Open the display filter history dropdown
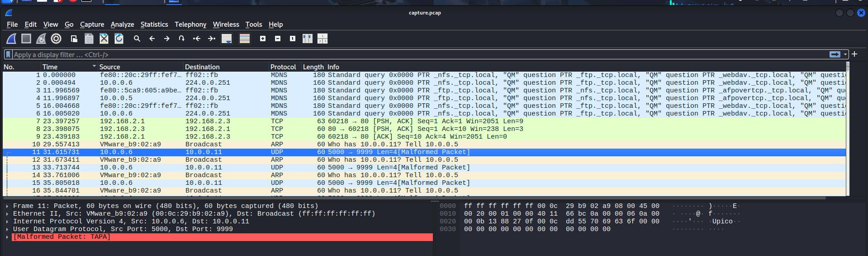868x256 pixels. [845, 54]
